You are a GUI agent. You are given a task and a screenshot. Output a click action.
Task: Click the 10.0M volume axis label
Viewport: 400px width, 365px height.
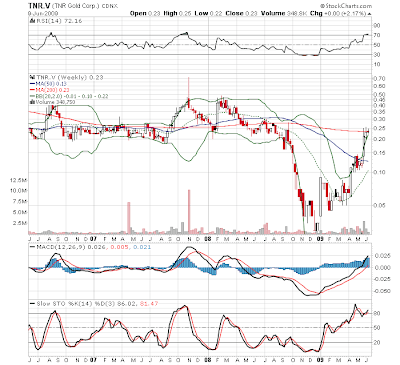pyautogui.click(x=19, y=191)
